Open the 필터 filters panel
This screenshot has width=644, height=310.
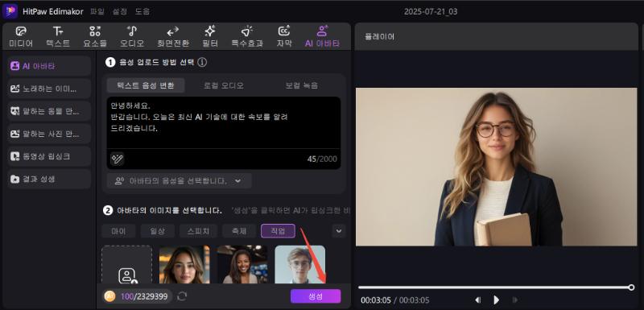click(x=210, y=37)
